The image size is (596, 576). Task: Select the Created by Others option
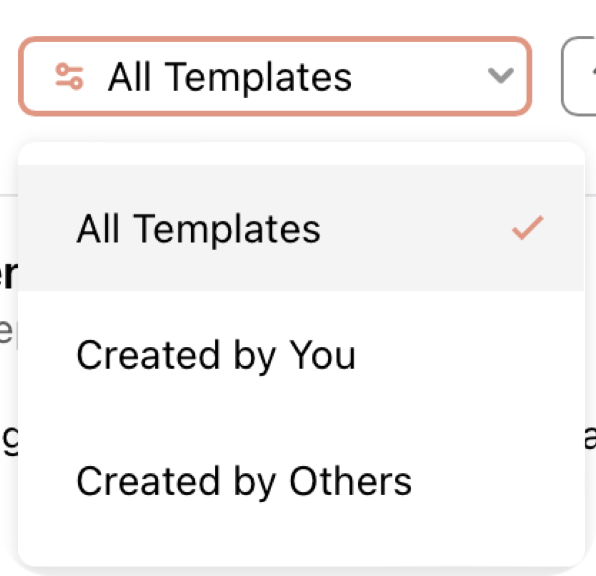300,481
